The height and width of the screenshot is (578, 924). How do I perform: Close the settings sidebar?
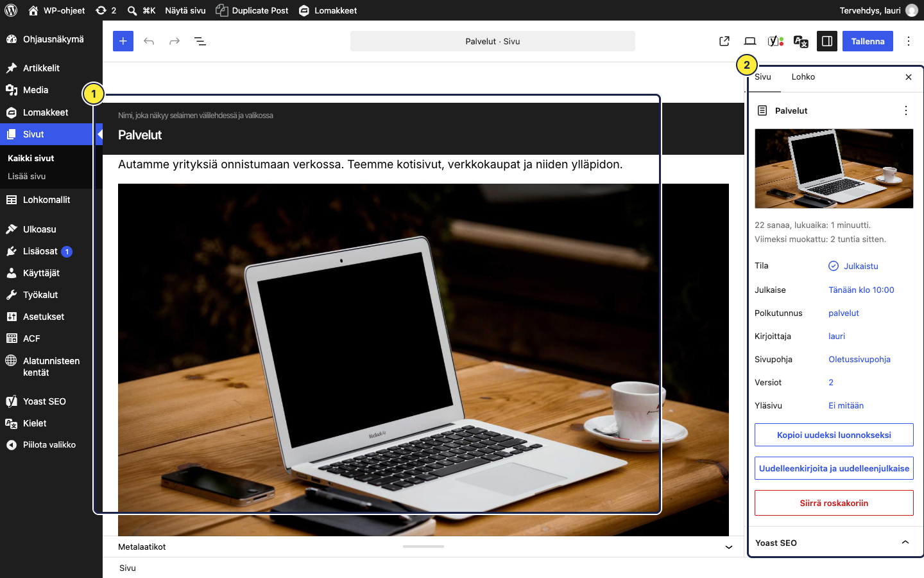click(x=909, y=77)
